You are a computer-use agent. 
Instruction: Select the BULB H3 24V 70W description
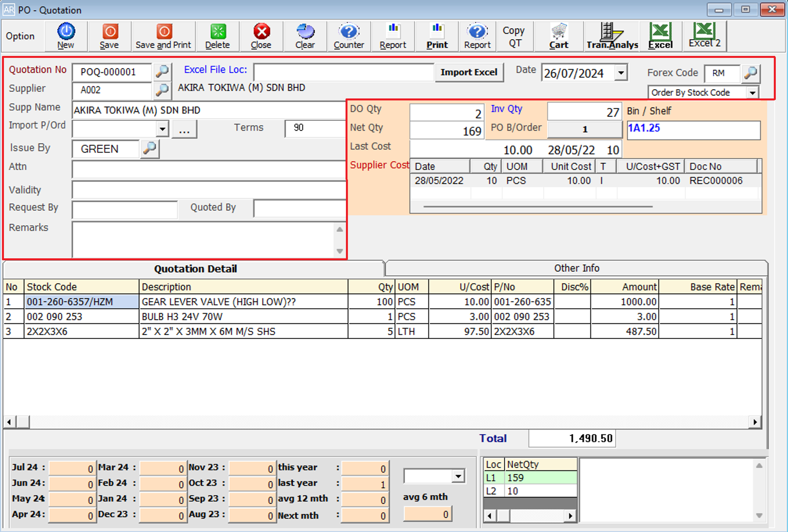[x=243, y=317]
